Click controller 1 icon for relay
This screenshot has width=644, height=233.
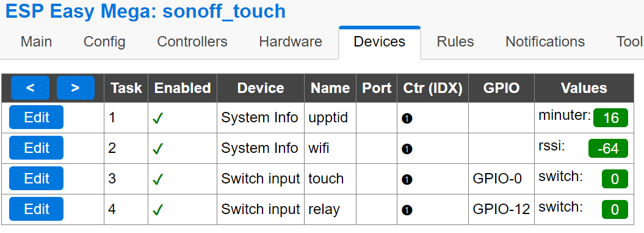coord(407,210)
